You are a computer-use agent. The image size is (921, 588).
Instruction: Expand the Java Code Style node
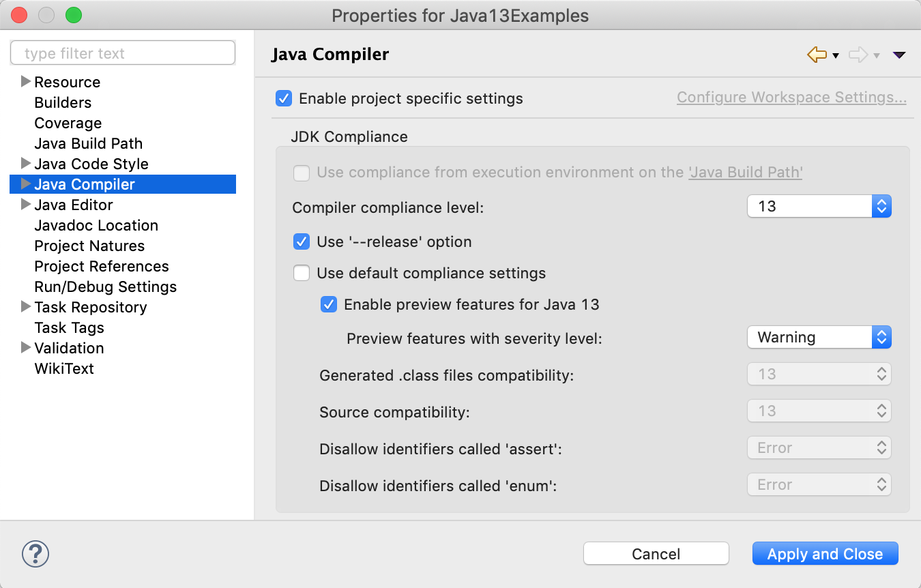26,164
